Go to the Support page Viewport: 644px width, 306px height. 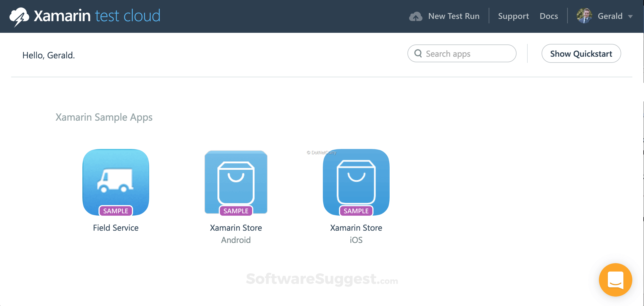coord(513,16)
